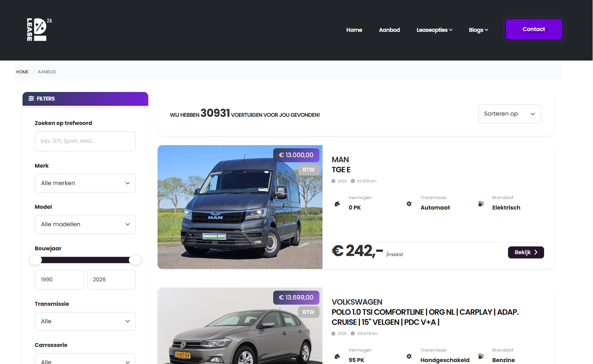The image size is (593, 364).
Task: Click the Lease24 logo
Action: pos(39,29)
